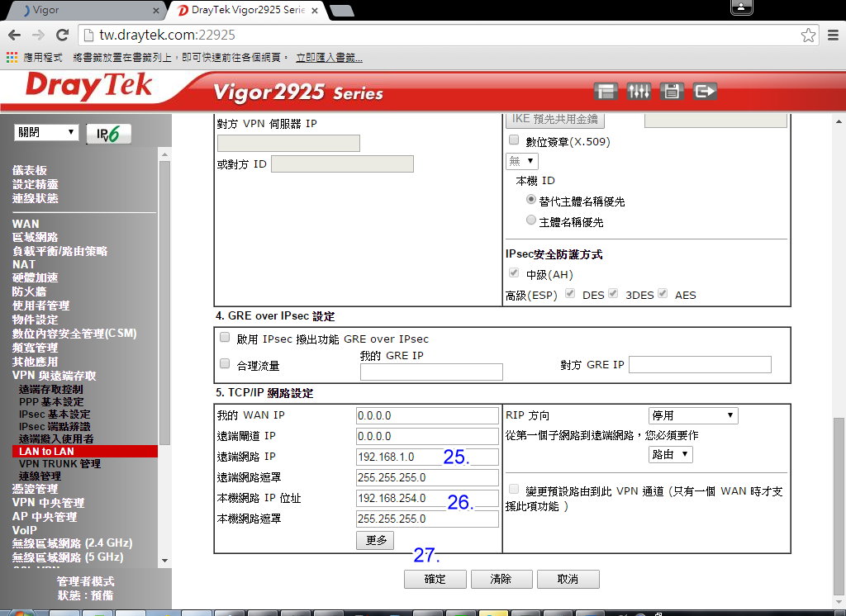Screen dimensions: 846x616
Task: Toggle the AES checkbox
Action: [x=663, y=293]
